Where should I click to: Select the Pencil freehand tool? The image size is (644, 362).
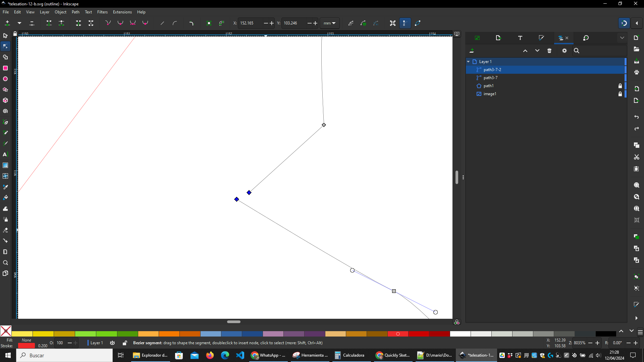5,133
